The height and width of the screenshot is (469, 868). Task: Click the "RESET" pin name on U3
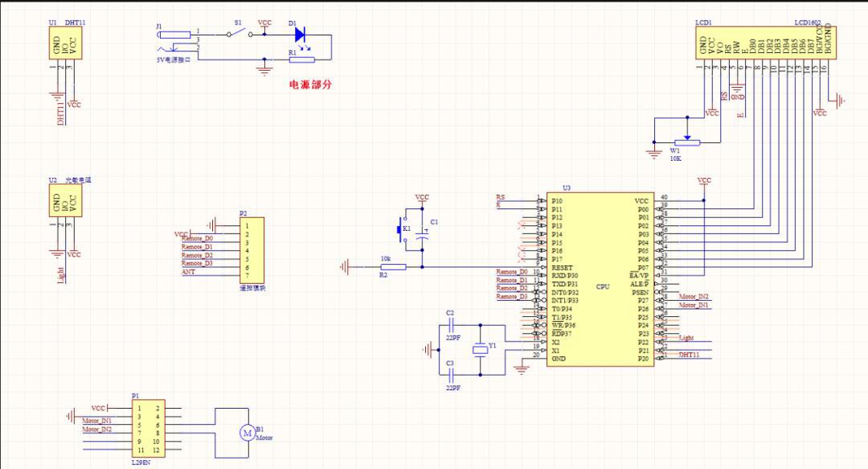[x=562, y=268]
